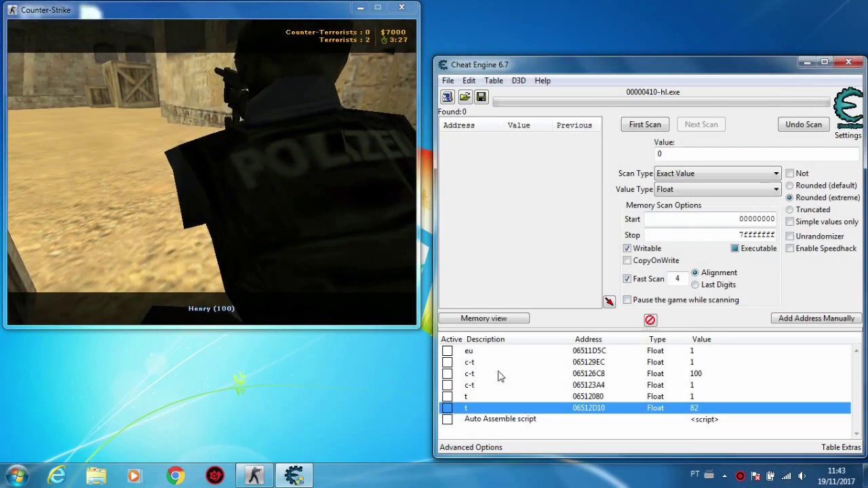
Task: Open Memory view
Action: click(484, 319)
